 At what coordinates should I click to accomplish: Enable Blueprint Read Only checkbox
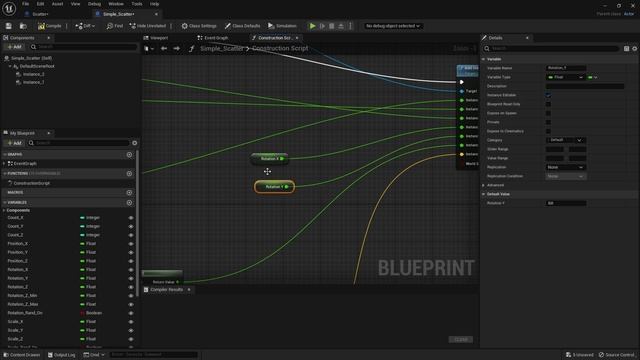click(x=548, y=104)
